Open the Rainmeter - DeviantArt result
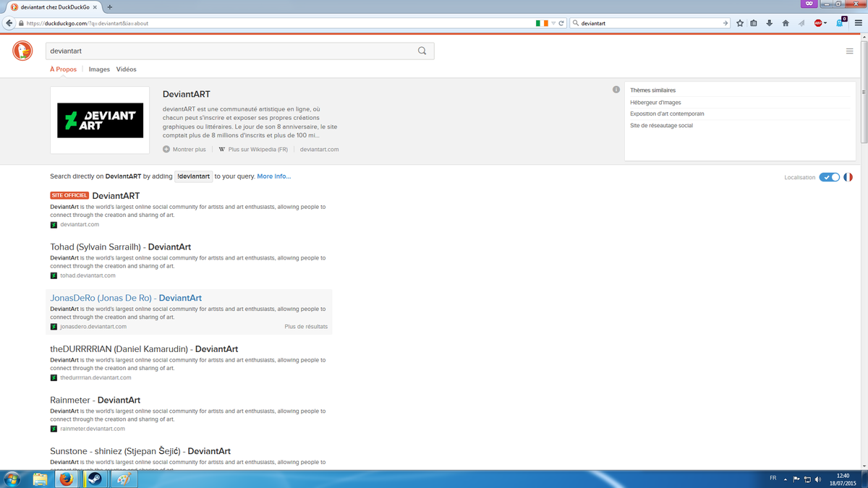This screenshot has height=488, width=868. [95, 401]
